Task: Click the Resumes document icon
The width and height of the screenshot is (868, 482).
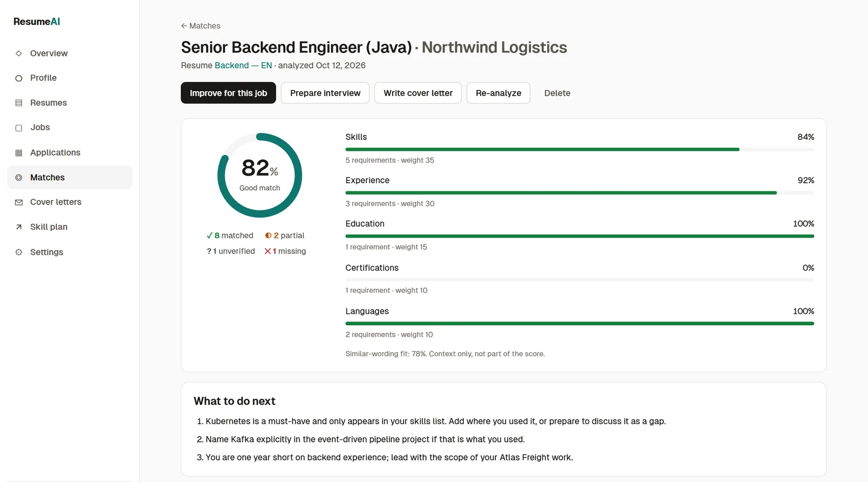Action: (x=18, y=103)
